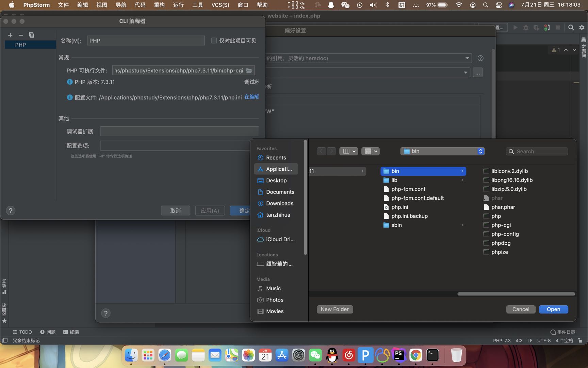Click the 确定 button in CLI dialog

click(x=240, y=211)
